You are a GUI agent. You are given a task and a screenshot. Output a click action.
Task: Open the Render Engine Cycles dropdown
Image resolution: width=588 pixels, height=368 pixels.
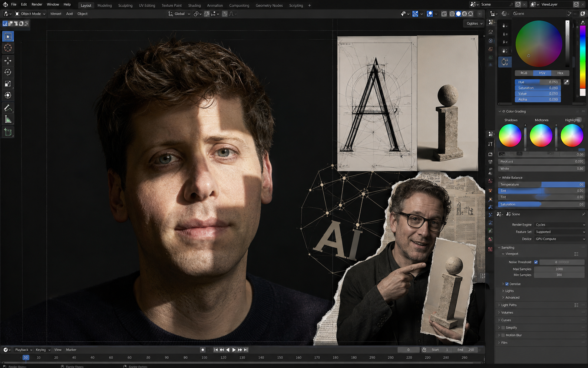[x=560, y=225]
